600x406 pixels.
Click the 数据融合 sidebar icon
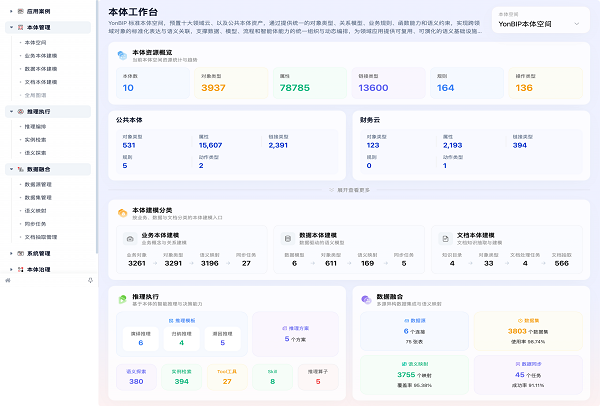point(21,169)
